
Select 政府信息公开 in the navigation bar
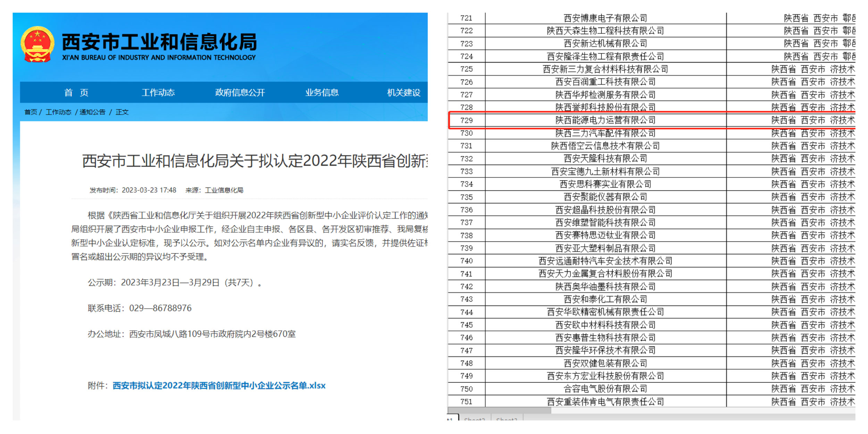pos(240,92)
